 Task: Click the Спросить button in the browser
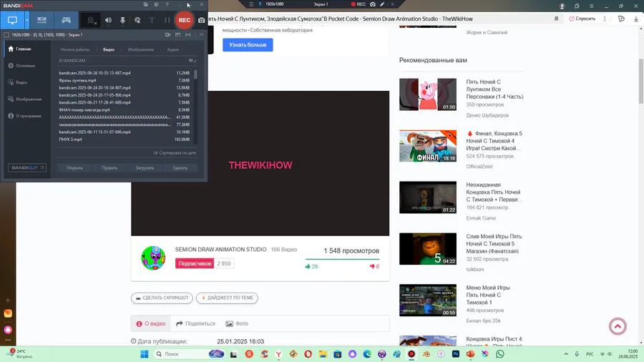(x=582, y=19)
